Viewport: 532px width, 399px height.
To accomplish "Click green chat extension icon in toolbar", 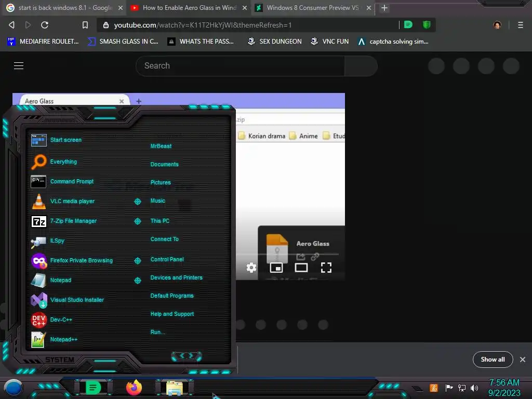I will click(x=408, y=24).
